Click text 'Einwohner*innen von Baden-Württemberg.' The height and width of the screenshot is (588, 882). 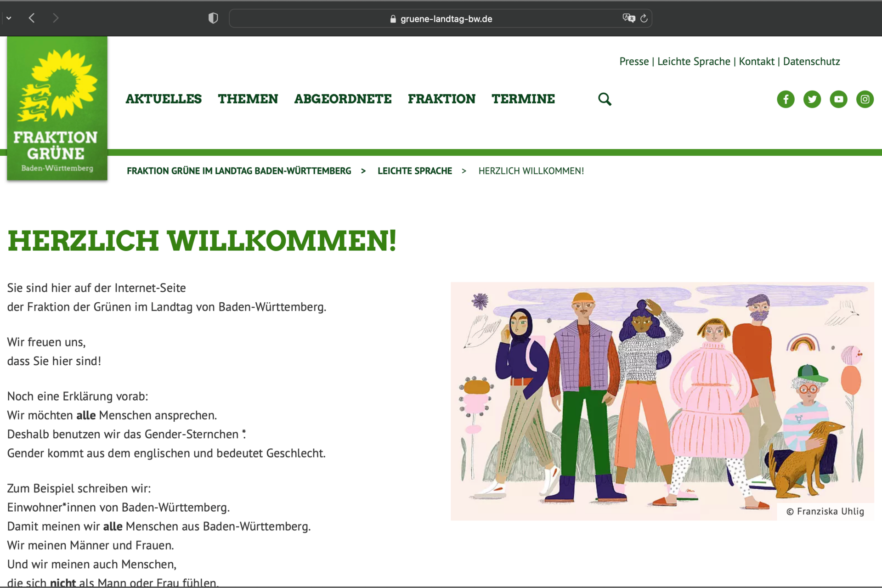click(119, 507)
